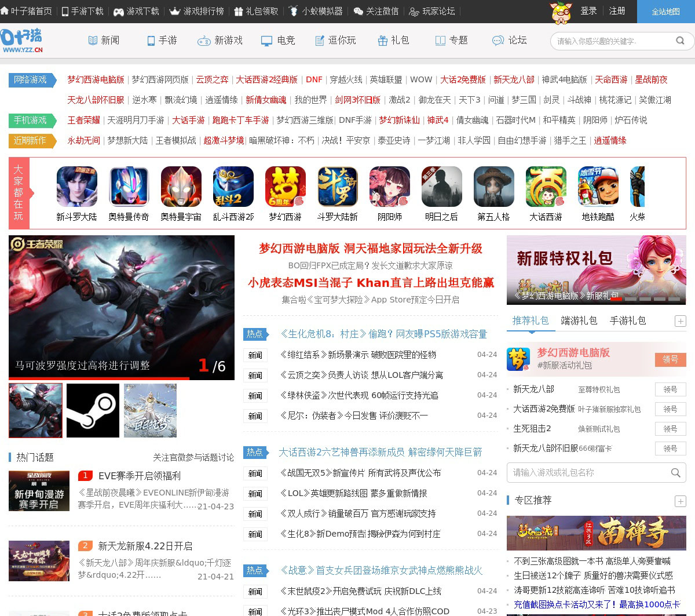Open DNF link in 网络游戏 row
695x616 pixels.
[314, 79]
